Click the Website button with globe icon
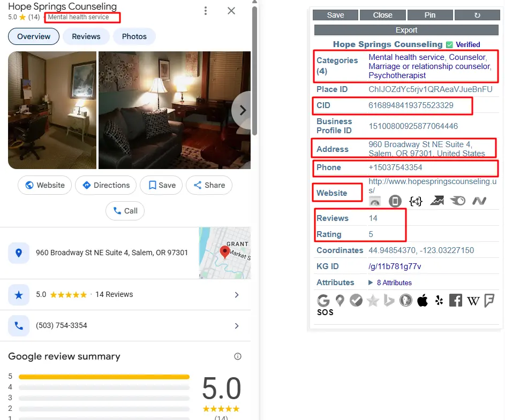The height and width of the screenshot is (420, 505). coord(45,185)
